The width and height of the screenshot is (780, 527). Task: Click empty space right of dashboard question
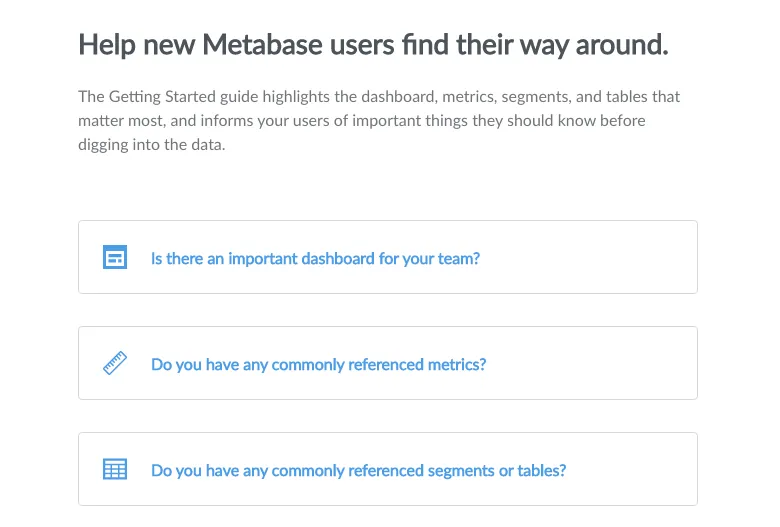(587, 257)
